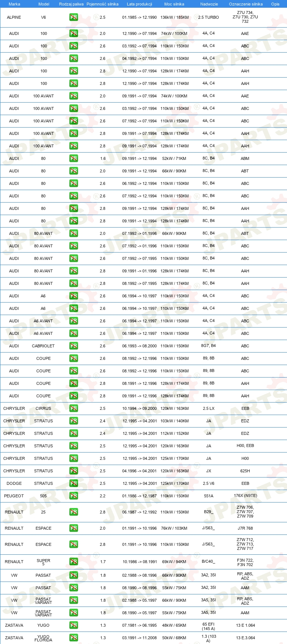Screen dimensions: 287x644
Task: Click the petrol fuel icon for ALPINE V6
Action: click(x=74, y=17)
